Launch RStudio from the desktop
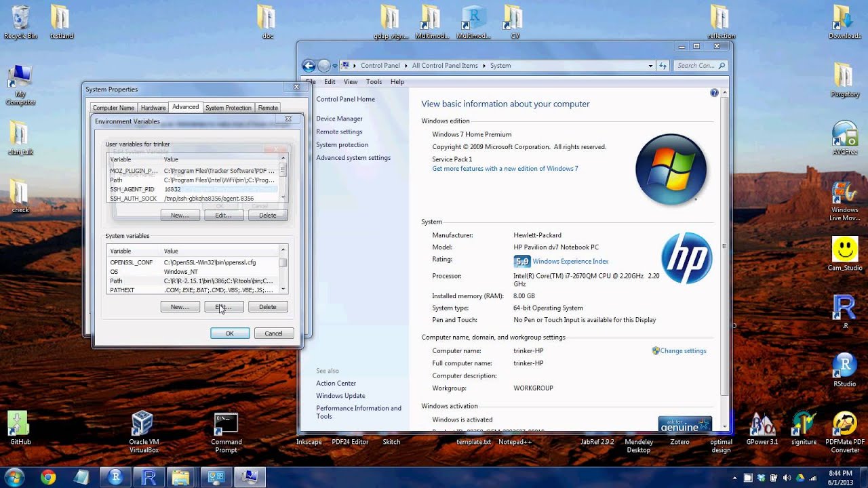The height and width of the screenshot is (488, 868). pos(844,369)
